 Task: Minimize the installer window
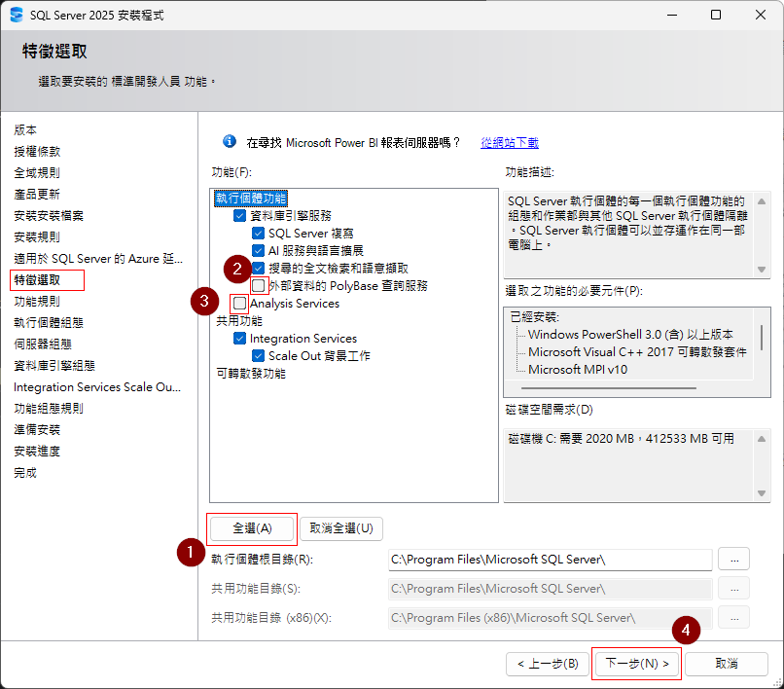pos(672,15)
